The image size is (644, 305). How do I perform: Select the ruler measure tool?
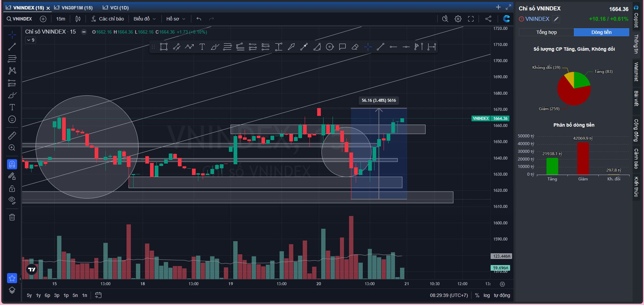(x=12, y=136)
